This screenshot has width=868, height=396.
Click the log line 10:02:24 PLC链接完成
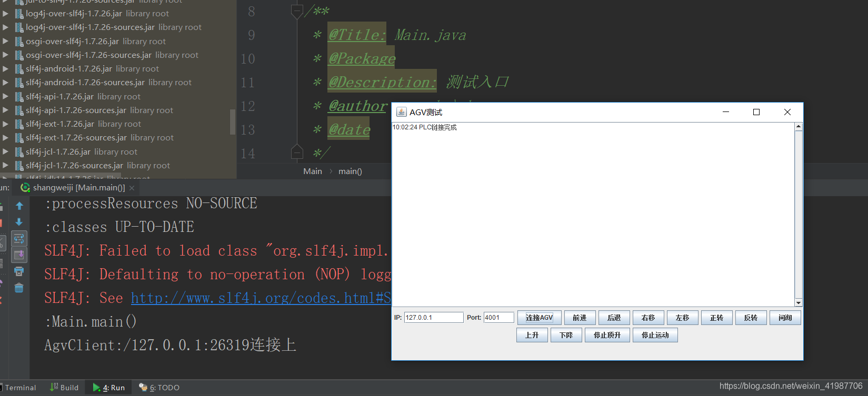(425, 127)
